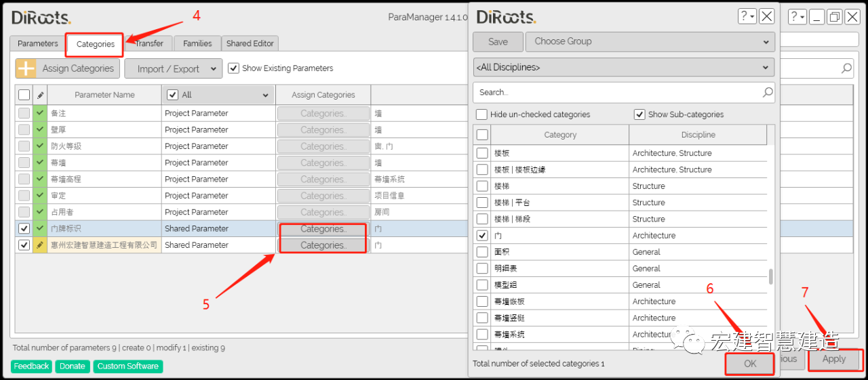
Task: Open the Choose Group dropdown
Action: (x=650, y=41)
